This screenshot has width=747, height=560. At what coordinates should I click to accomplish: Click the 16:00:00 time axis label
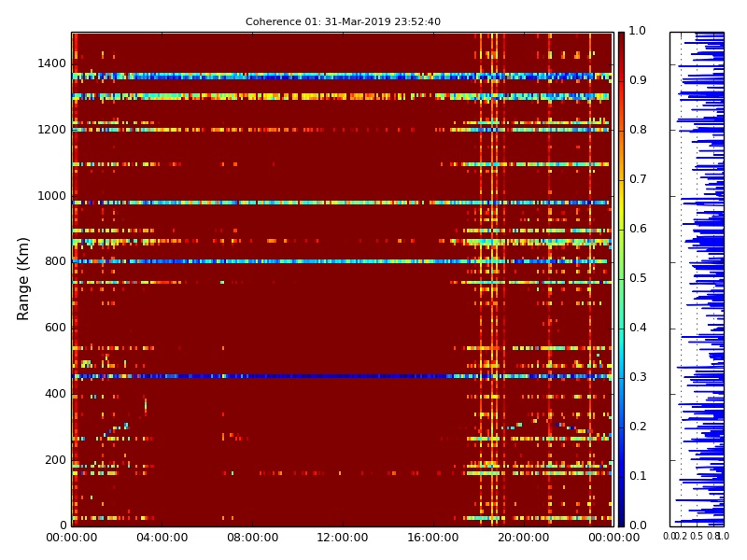[433, 539]
